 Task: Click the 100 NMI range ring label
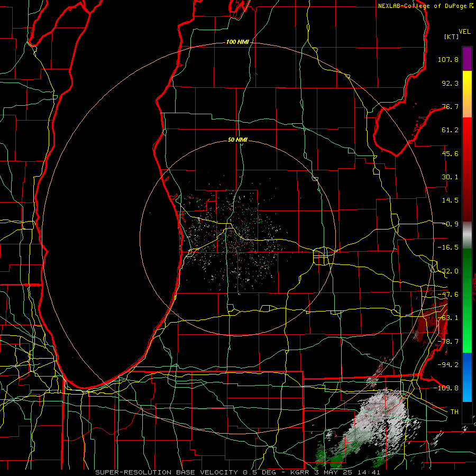237,42
